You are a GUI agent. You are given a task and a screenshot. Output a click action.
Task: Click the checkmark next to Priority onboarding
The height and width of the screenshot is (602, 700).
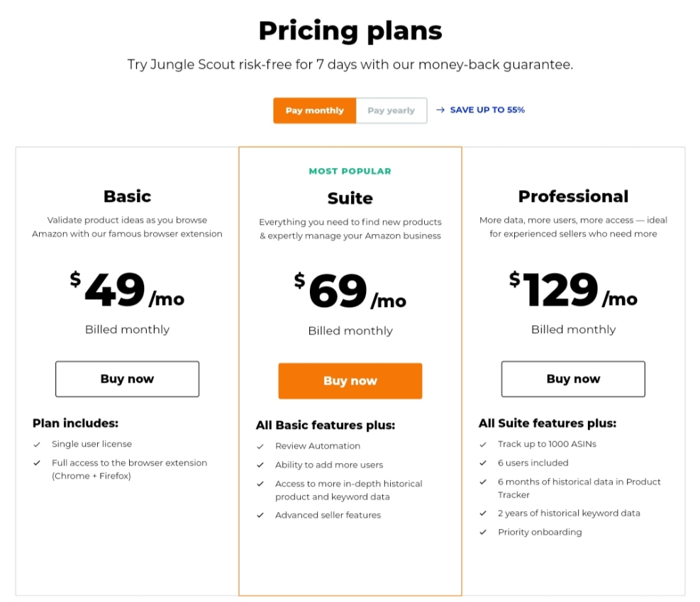[x=483, y=532]
